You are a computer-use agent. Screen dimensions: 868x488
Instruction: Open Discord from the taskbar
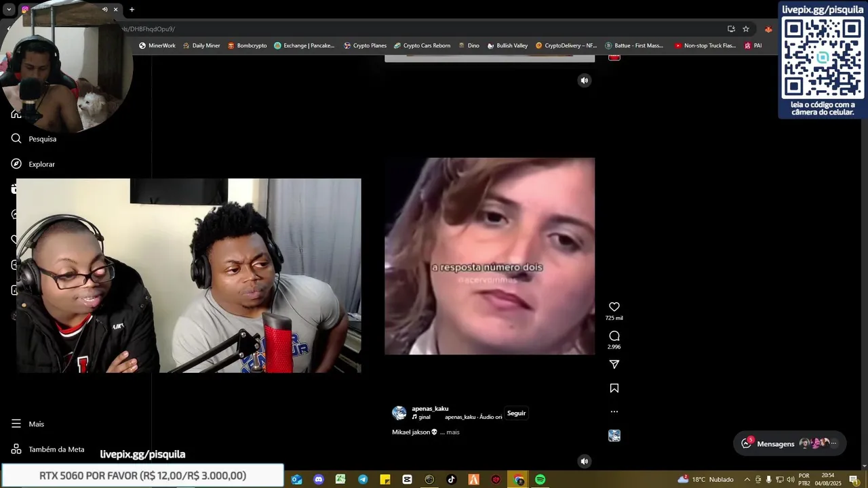(319, 479)
